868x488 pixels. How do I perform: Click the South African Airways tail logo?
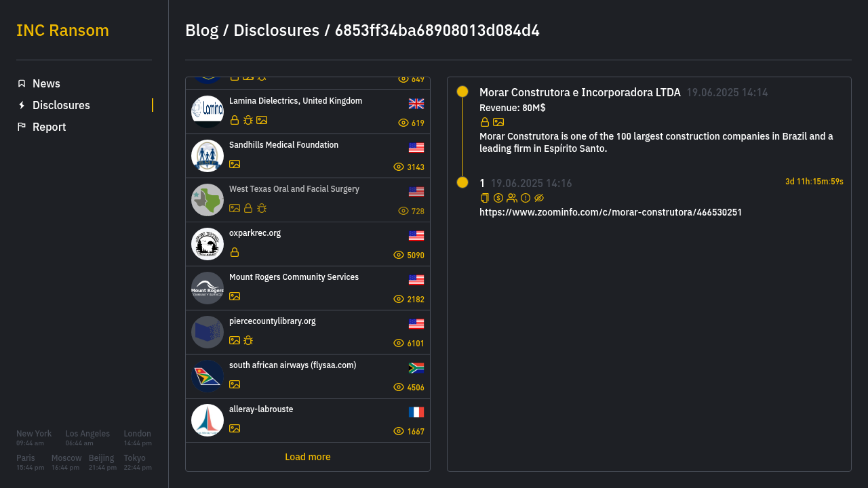click(208, 376)
